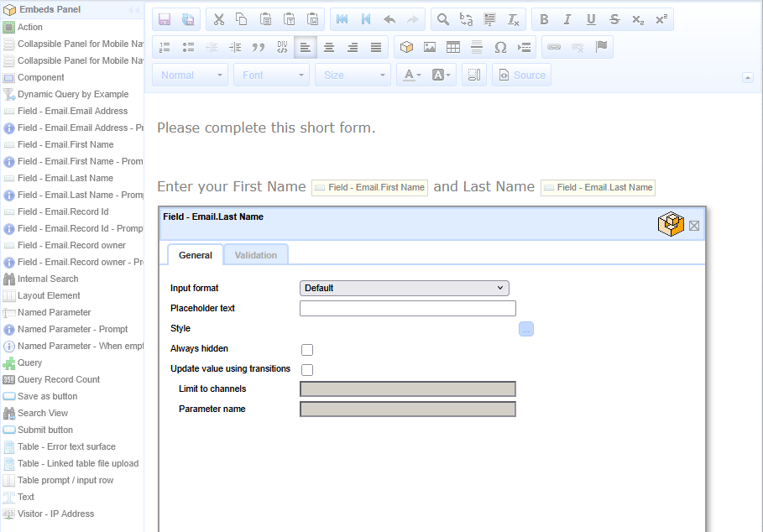Click the numbered list icon
Screen dimensions: 763x532
click(x=165, y=47)
